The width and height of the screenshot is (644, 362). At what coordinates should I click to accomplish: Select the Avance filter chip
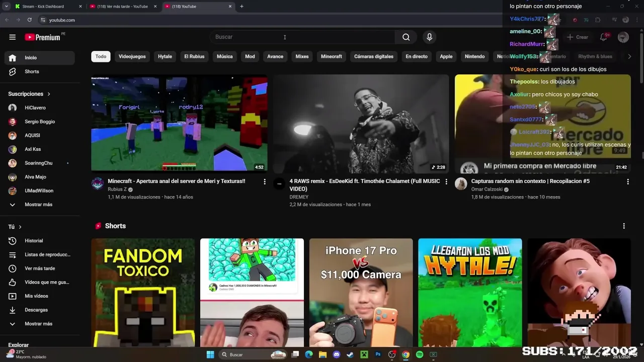(275, 56)
